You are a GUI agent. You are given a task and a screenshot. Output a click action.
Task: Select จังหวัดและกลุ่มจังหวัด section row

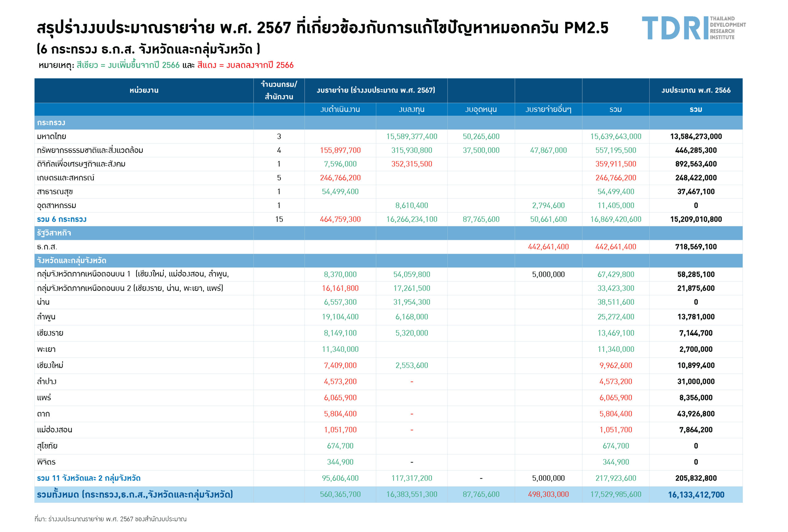click(x=388, y=261)
